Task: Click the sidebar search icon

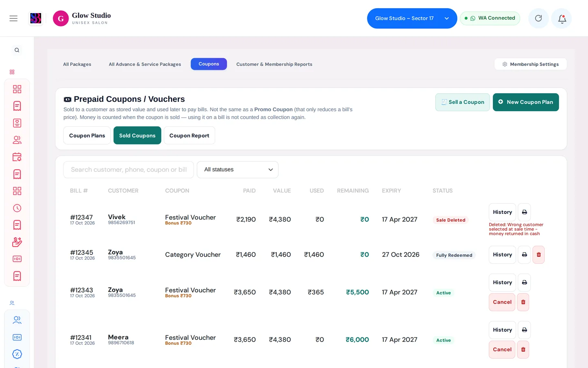Action: [17, 50]
